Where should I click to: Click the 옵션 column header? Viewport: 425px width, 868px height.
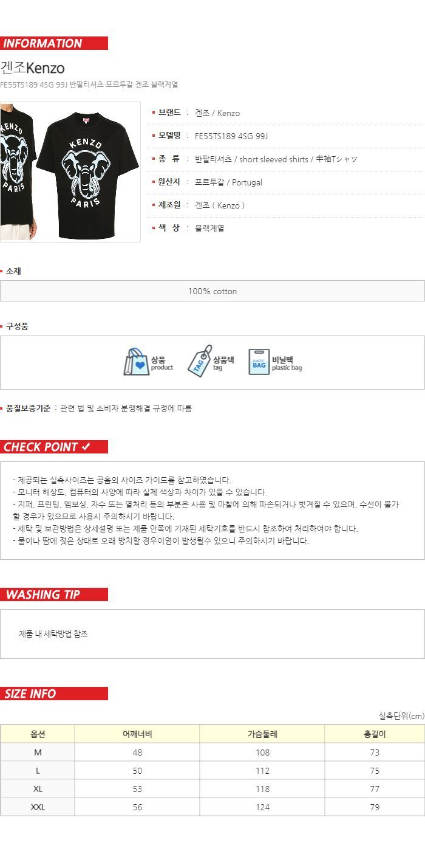(38, 734)
